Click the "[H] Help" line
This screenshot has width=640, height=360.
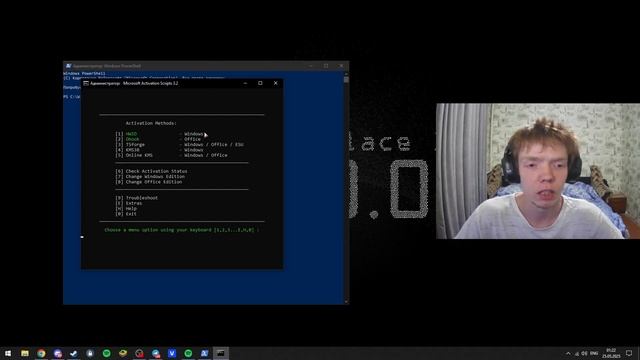point(126,209)
